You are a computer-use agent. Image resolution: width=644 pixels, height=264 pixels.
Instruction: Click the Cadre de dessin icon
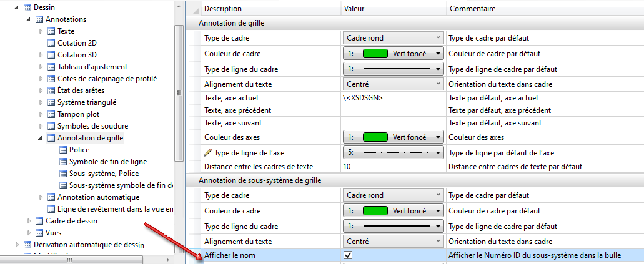coord(39,221)
